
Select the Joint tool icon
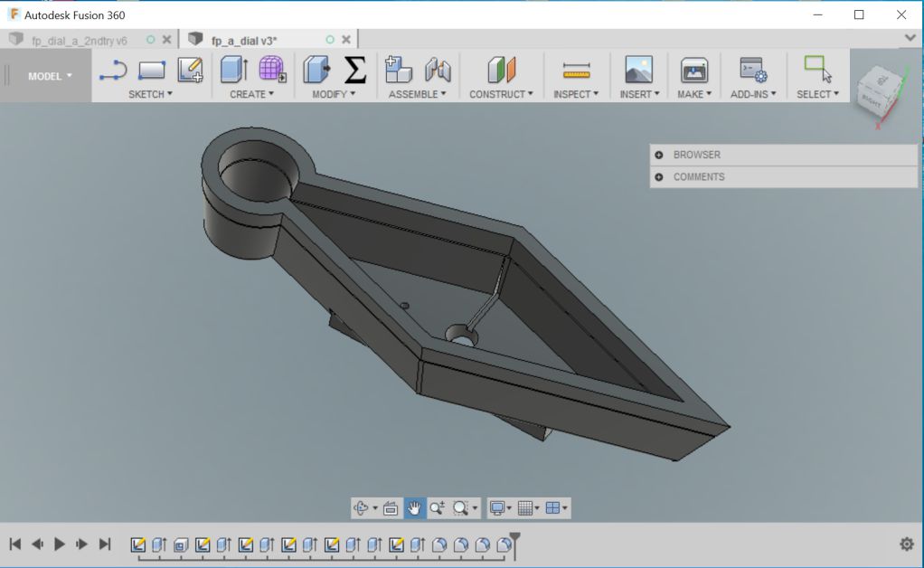click(x=438, y=71)
